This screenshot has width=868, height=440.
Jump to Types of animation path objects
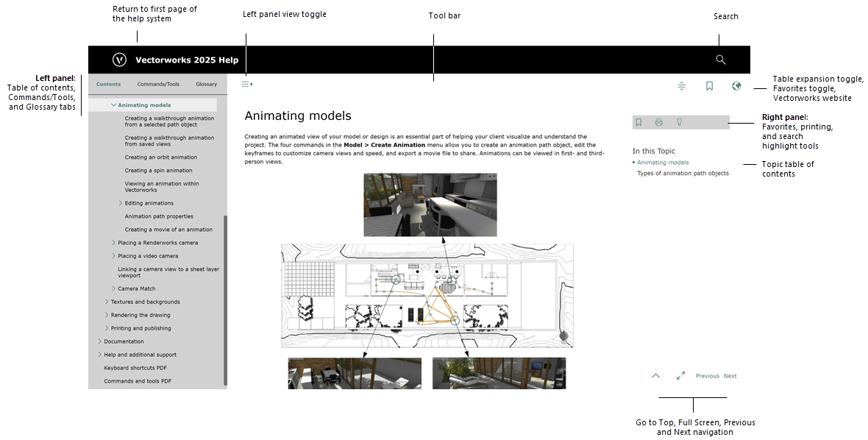pos(683,173)
